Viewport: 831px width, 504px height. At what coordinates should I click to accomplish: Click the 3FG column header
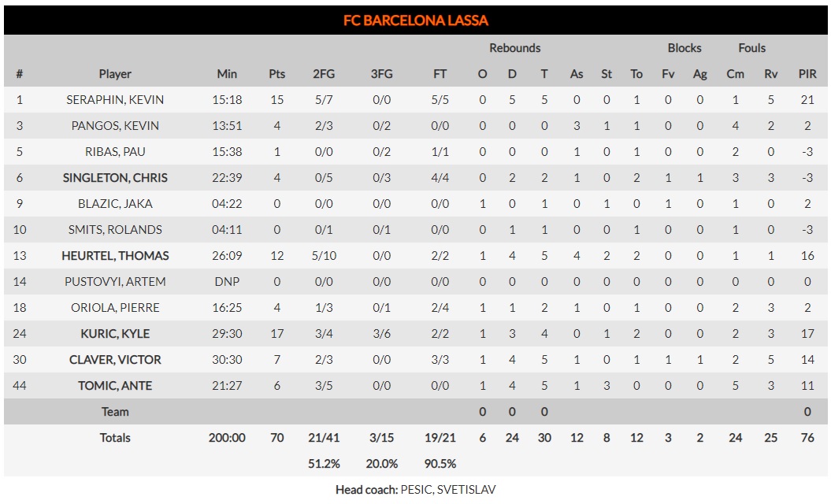(381, 74)
